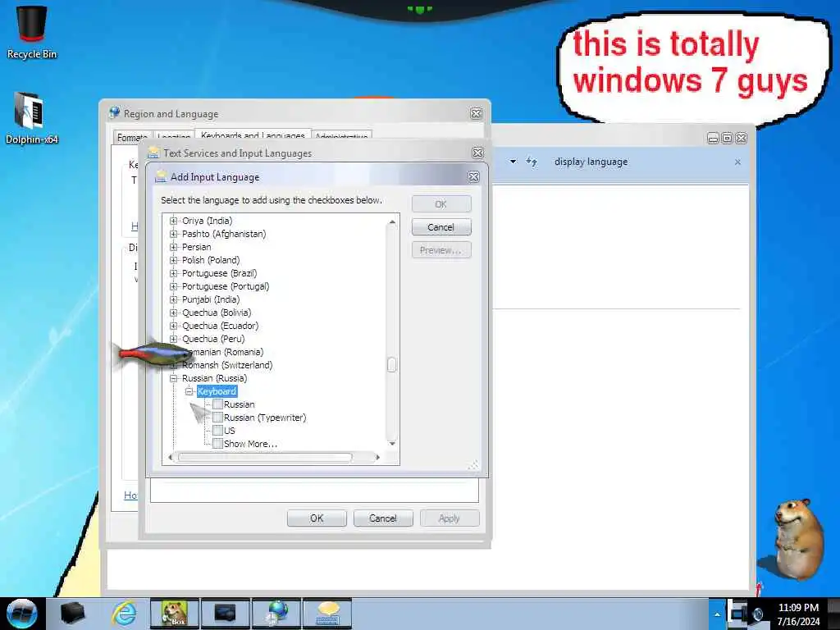Click the language list vertical scrollbar thumb
Screen dimensions: 840x630
[391, 364]
